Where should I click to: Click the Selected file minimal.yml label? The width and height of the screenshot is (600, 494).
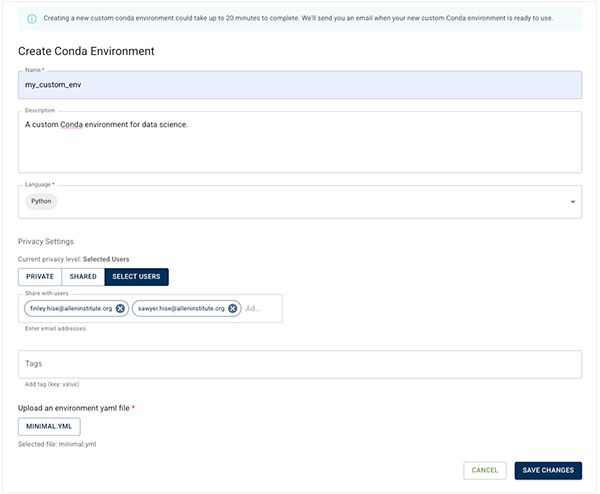pyautogui.click(x=62, y=444)
